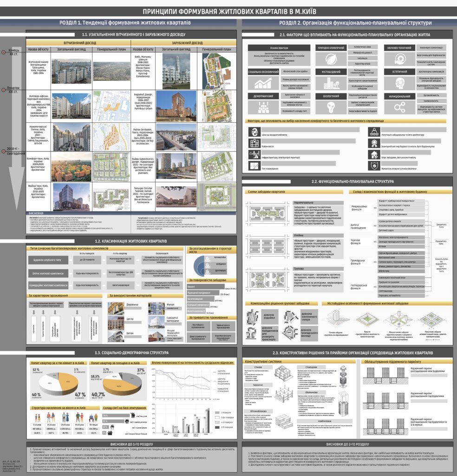Viewport: 457px width, 476px height.
Task: Click the 'довкола водойми' layout diagram icon
Action: coord(252,317)
